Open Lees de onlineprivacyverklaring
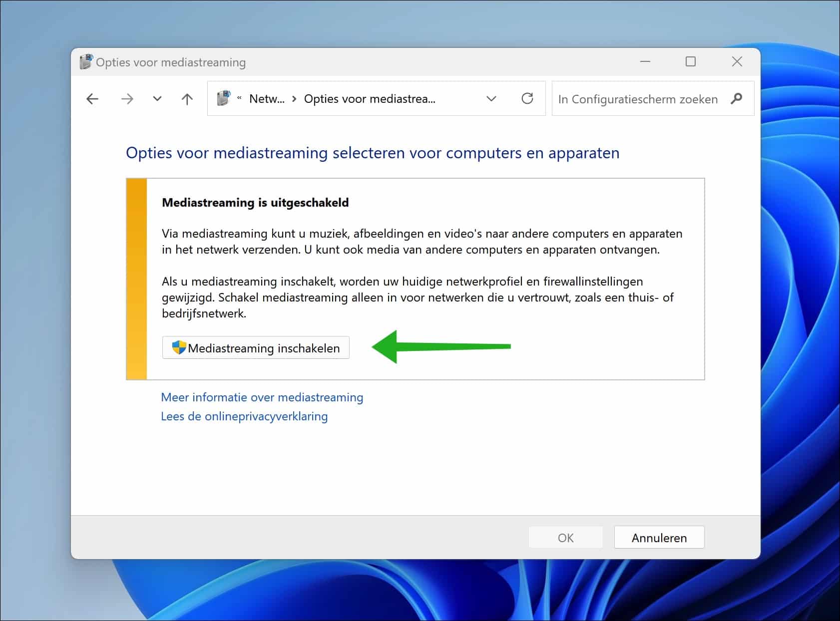Viewport: 840px width, 621px height. click(x=244, y=416)
